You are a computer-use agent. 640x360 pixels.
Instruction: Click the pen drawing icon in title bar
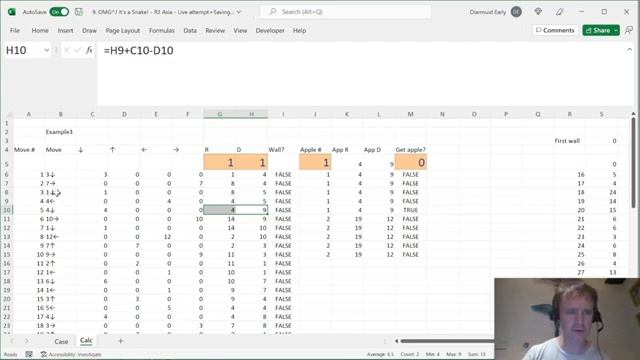tap(560, 12)
